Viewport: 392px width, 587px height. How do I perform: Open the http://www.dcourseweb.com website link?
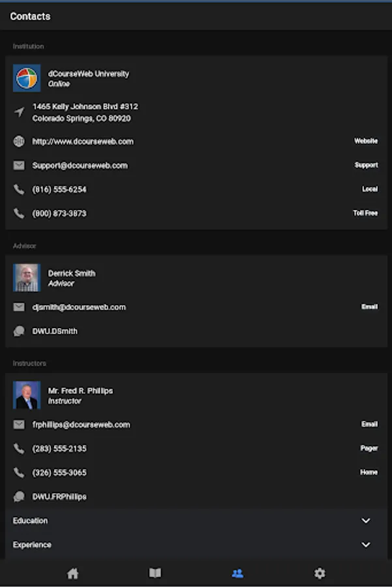pos(83,142)
